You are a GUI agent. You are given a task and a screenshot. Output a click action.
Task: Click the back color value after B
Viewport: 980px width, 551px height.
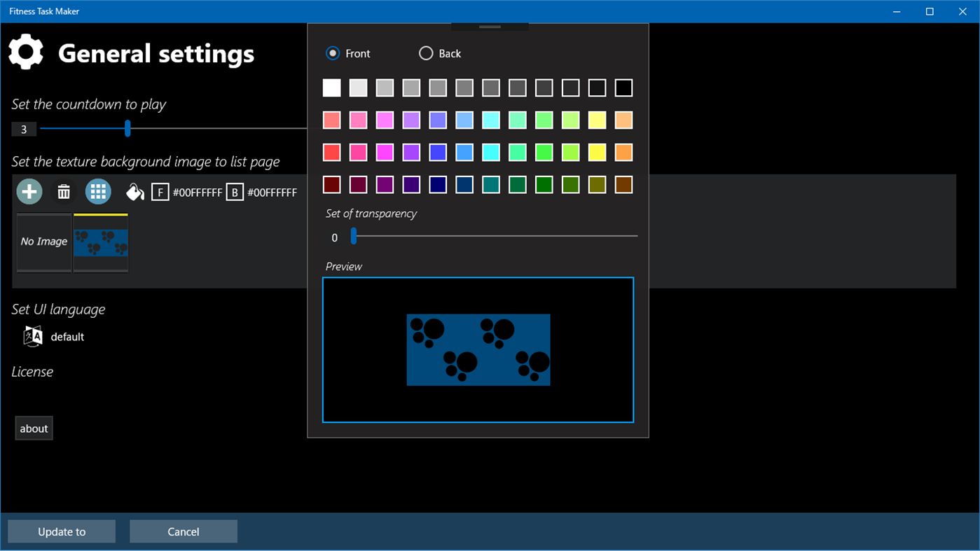tap(272, 192)
